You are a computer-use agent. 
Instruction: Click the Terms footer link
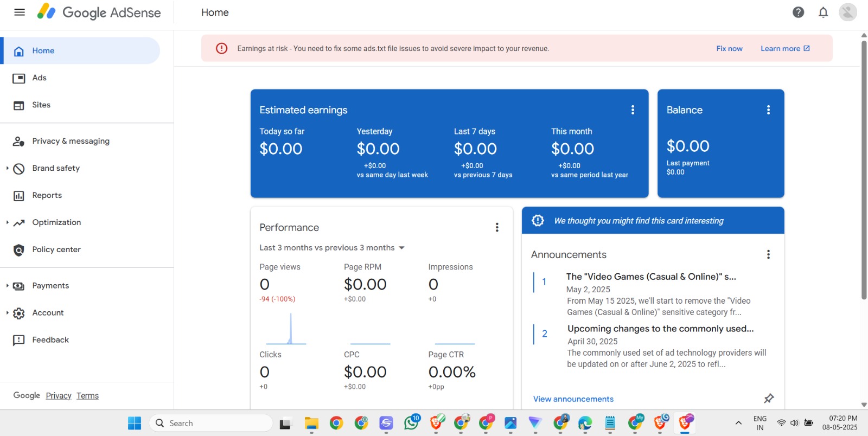(87, 396)
